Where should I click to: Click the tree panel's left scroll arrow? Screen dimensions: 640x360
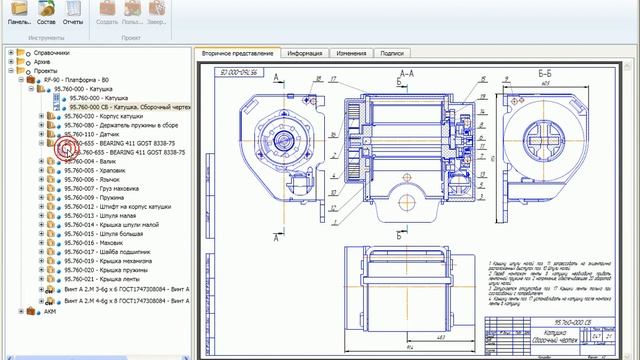coord(11,358)
